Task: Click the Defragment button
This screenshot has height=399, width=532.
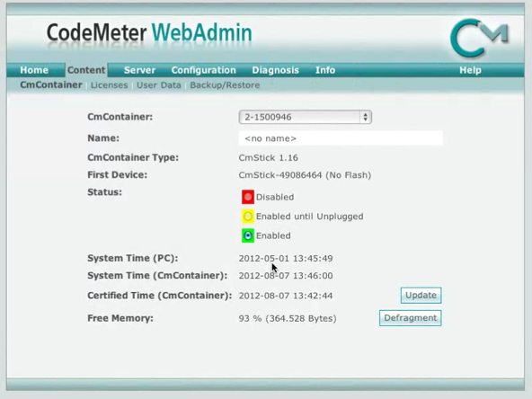Action: [x=410, y=318]
